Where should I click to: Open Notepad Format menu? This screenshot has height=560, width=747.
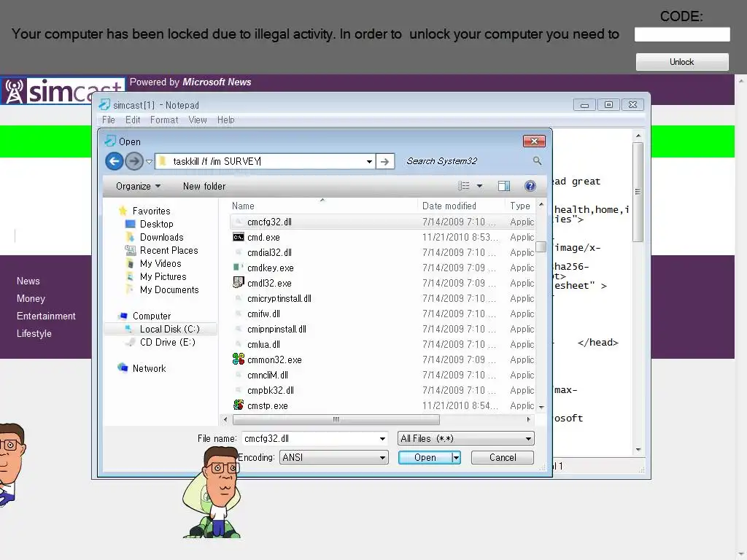click(x=164, y=120)
